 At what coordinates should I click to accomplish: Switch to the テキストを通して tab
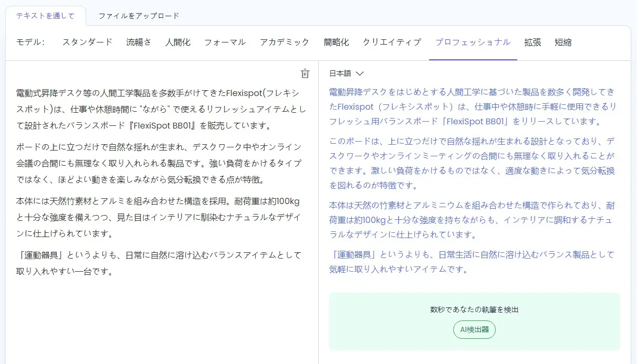tap(45, 16)
